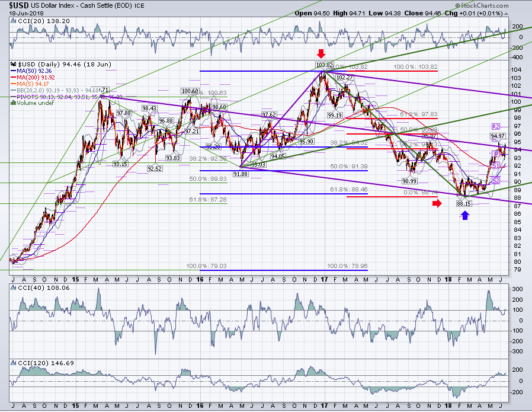Select the MA(50) 92.36 legend entry
Screen dimensions: 532x412
31,71
